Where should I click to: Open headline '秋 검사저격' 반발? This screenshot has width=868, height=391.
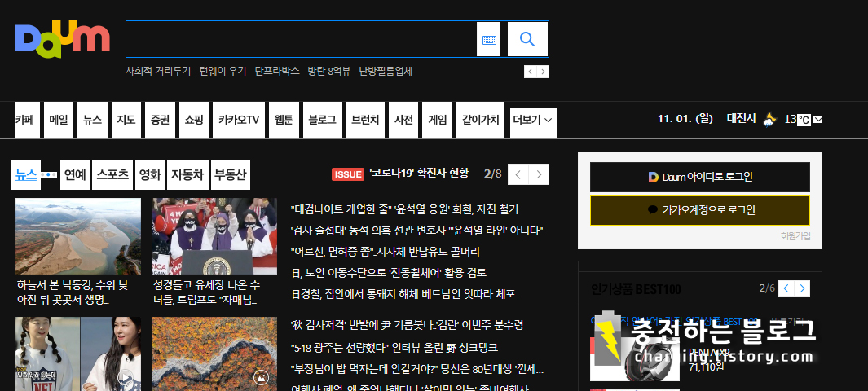(x=407, y=325)
